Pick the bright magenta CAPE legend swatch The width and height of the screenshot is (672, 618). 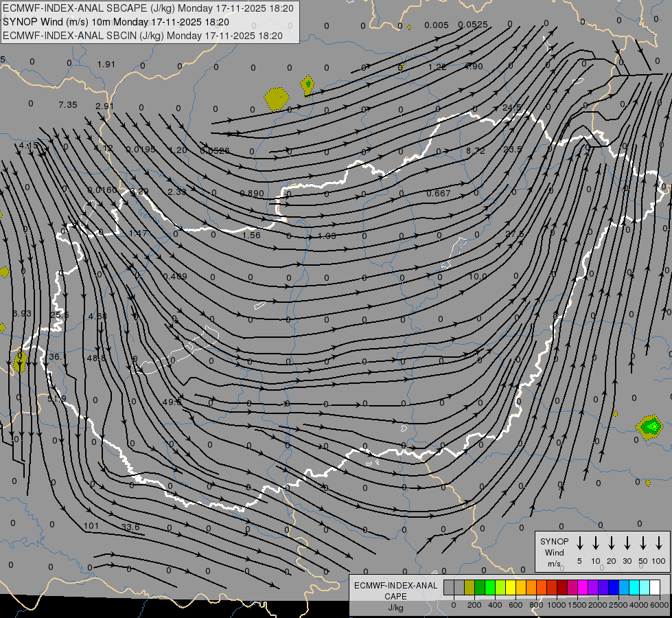583,587
